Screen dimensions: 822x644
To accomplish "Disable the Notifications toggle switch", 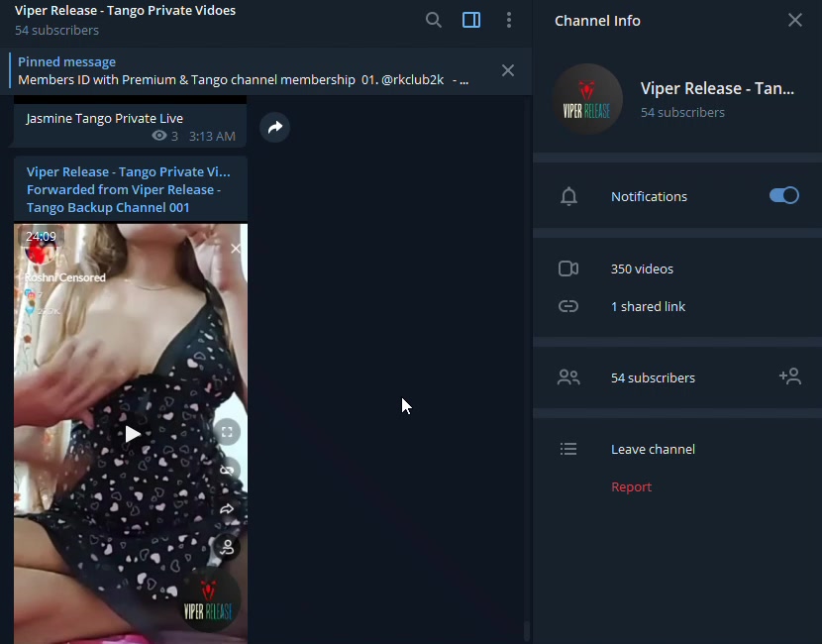I will (783, 196).
